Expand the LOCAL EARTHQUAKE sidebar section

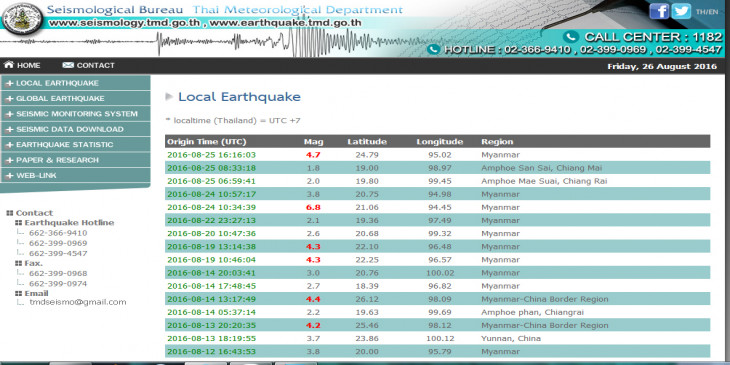(x=75, y=83)
